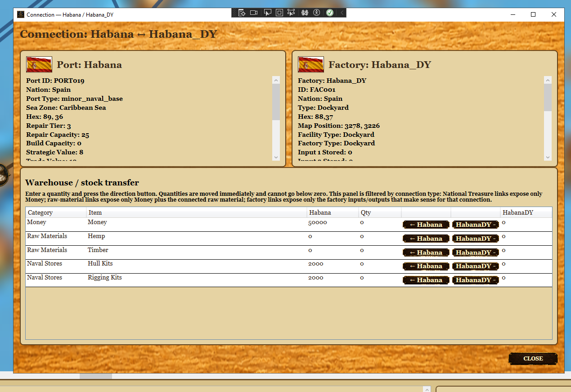
Task: Click the 50000 Habana money value
Action: [318, 223]
